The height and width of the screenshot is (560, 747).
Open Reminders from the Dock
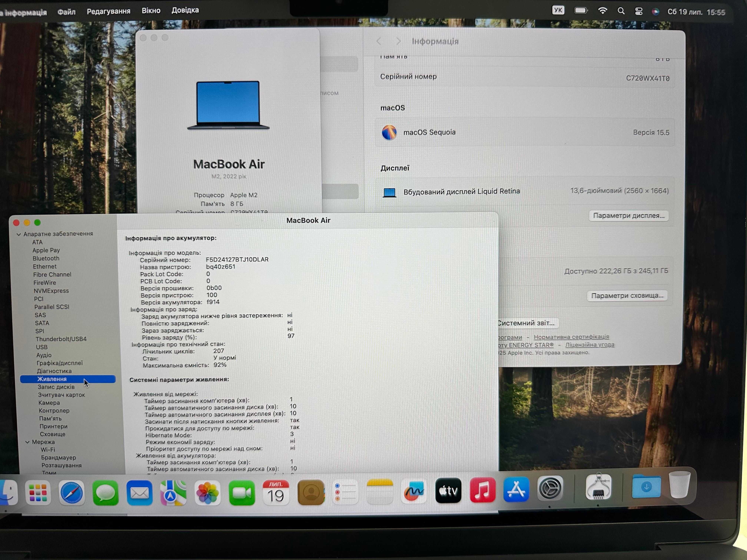(x=345, y=492)
